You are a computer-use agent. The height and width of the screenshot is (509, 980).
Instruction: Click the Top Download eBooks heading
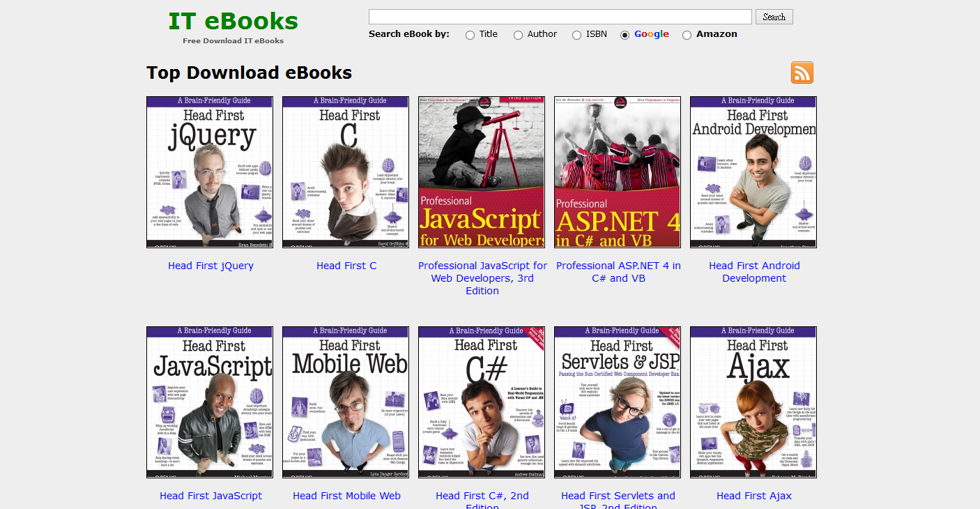pyautogui.click(x=249, y=73)
